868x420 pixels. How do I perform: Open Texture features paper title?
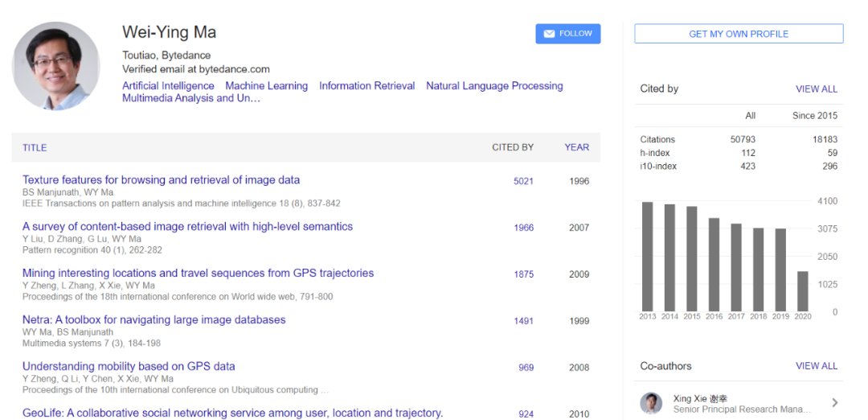(161, 180)
